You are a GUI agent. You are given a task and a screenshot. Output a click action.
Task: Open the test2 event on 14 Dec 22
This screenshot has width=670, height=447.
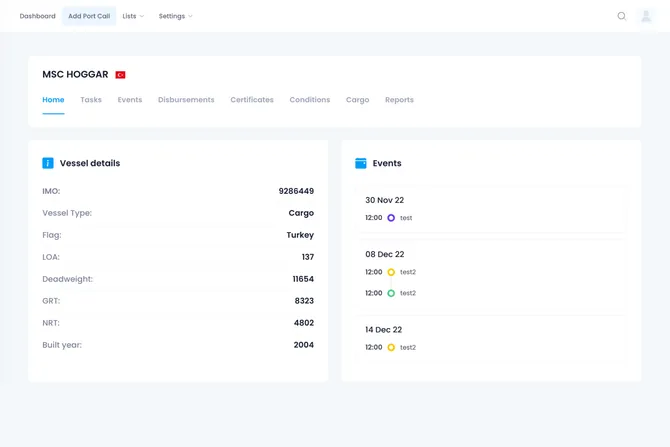click(408, 348)
